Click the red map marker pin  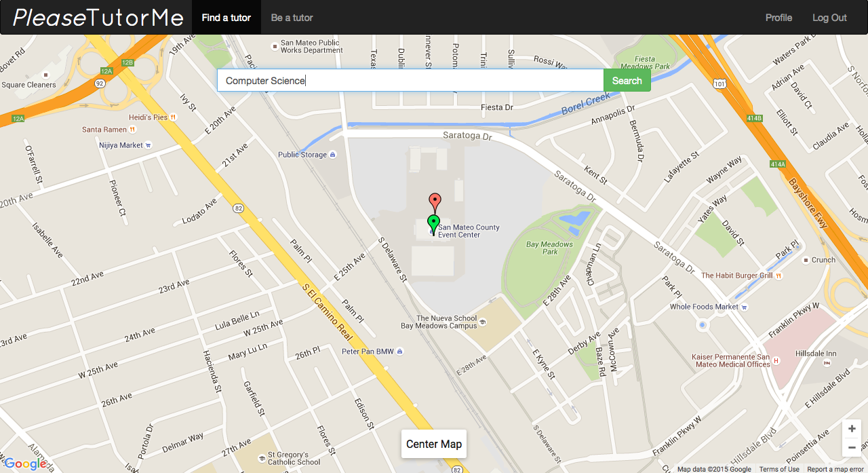coord(435,203)
